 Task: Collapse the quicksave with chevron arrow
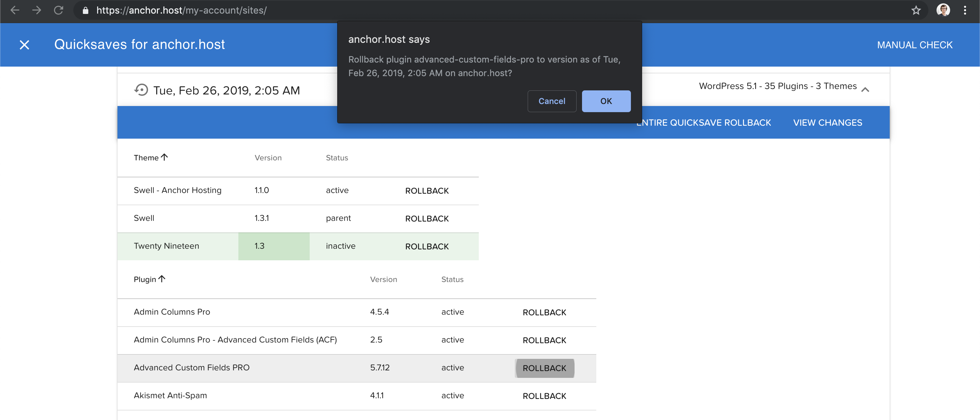coord(865,89)
